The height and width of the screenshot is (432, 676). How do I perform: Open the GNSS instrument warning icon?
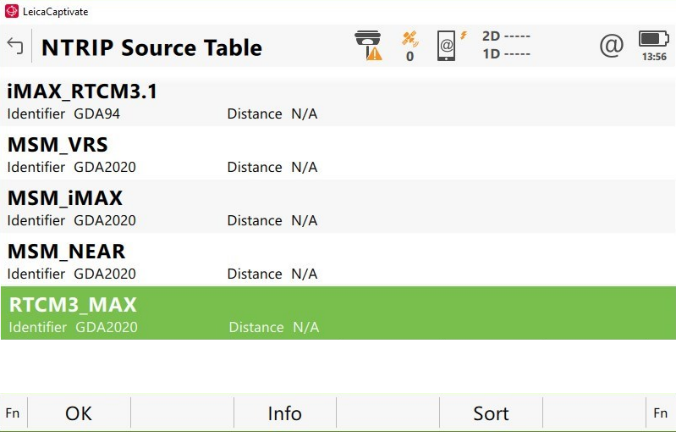(369, 46)
